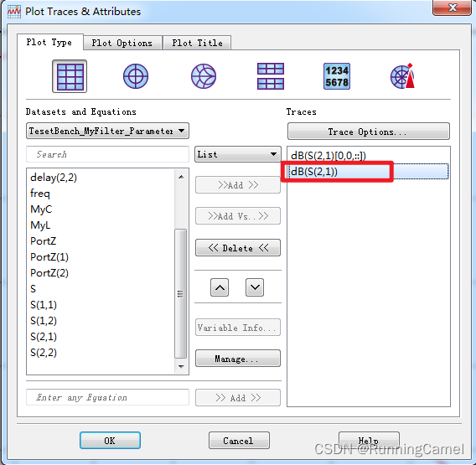This screenshot has height=465, width=476.
Task: Open the Plot Options tab
Action: [122, 43]
